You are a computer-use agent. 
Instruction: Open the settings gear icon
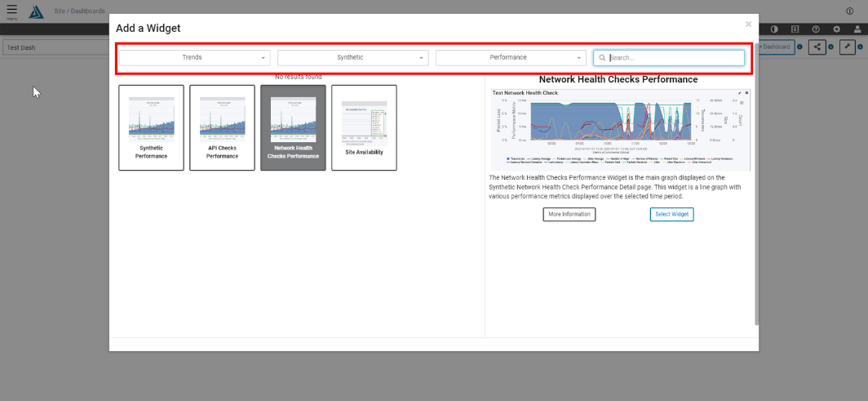pos(836,29)
